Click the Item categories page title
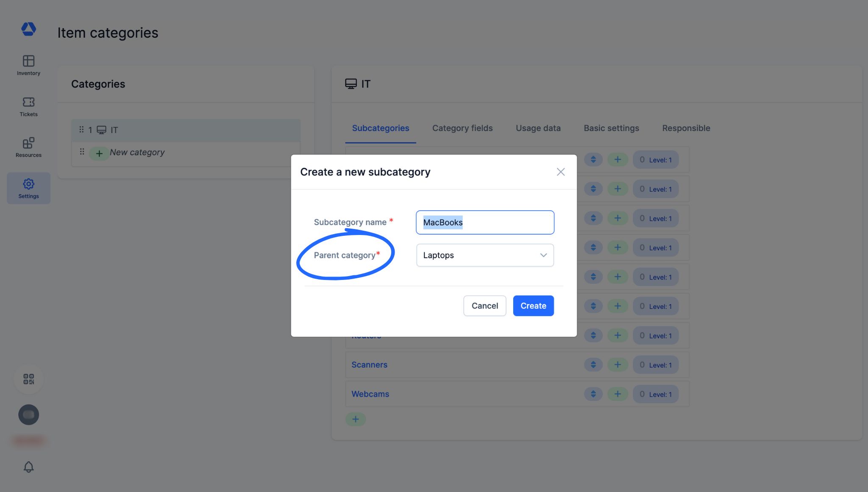The height and width of the screenshot is (492, 868). coord(108,33)
